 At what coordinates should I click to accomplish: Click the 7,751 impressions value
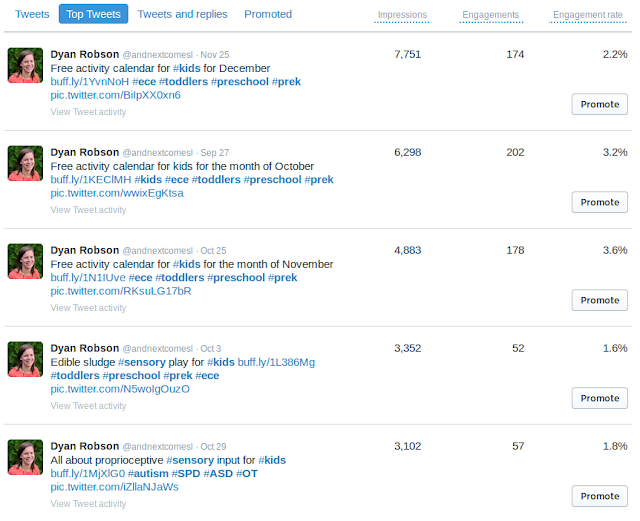tap(407, 54)
